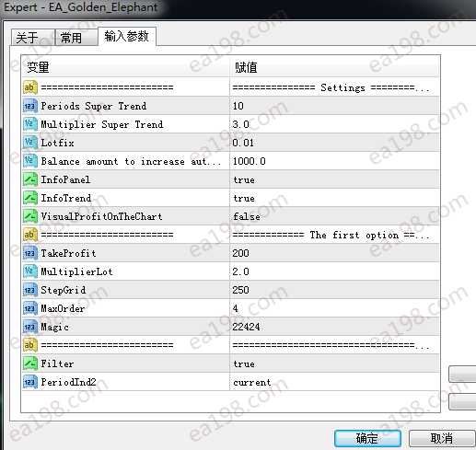The image size is (476, 450).
Task: Click the boolean icon beside VisualProfitOnTheChart
Action: pos(30,216)
